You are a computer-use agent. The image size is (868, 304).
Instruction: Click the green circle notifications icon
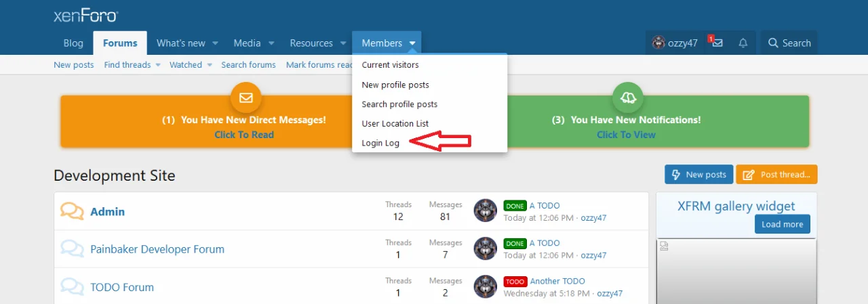pyautogui.click(x=627, y=97)
